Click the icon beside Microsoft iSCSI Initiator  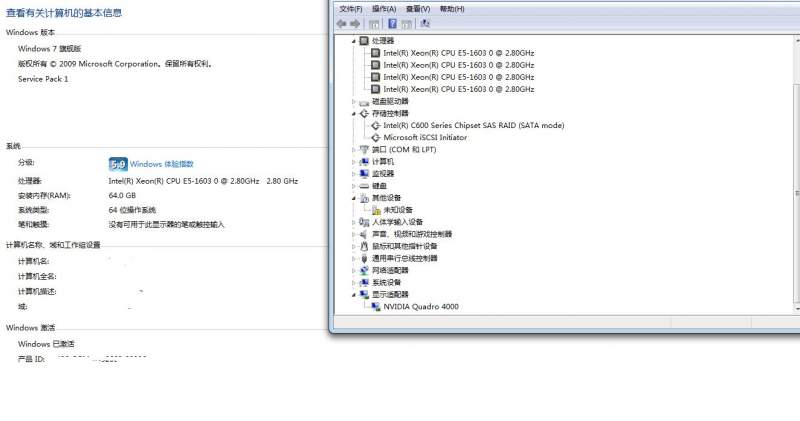[376, 138]
